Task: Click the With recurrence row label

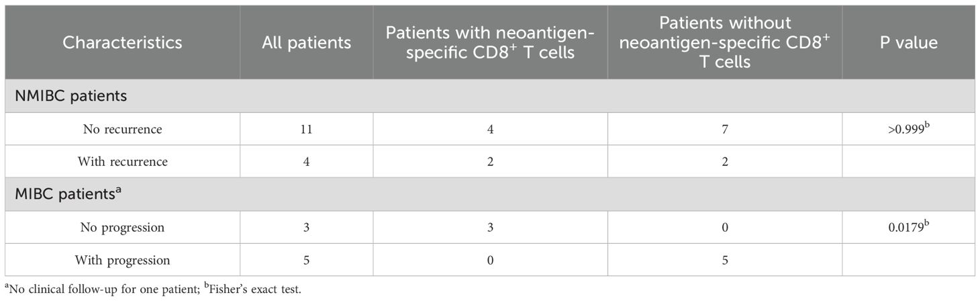Action: [121, 161]
